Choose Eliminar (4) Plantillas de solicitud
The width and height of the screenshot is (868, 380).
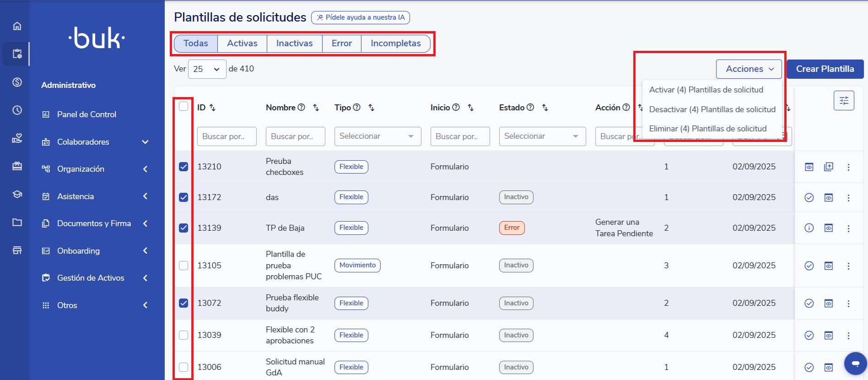click(707, 129)
